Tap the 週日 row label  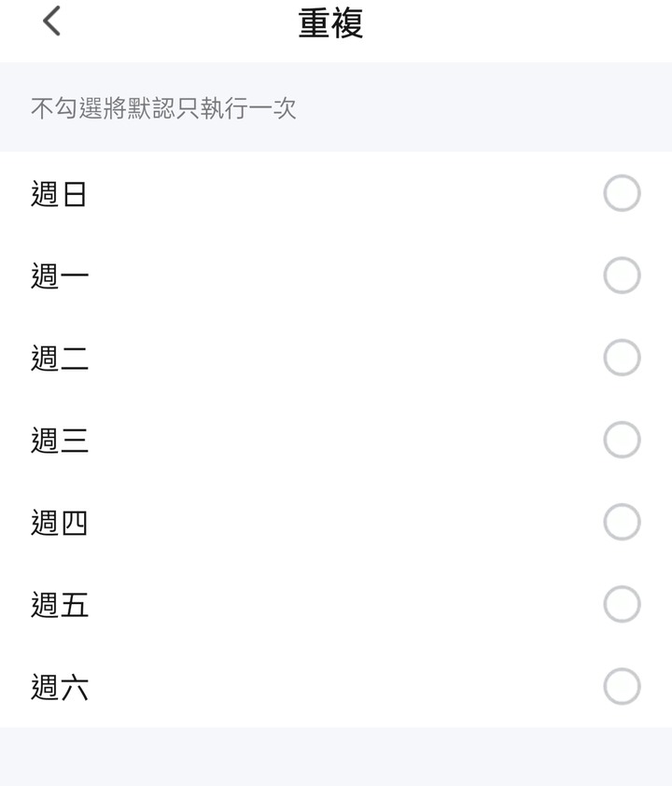pyautogui.click(x=59, y=193)
